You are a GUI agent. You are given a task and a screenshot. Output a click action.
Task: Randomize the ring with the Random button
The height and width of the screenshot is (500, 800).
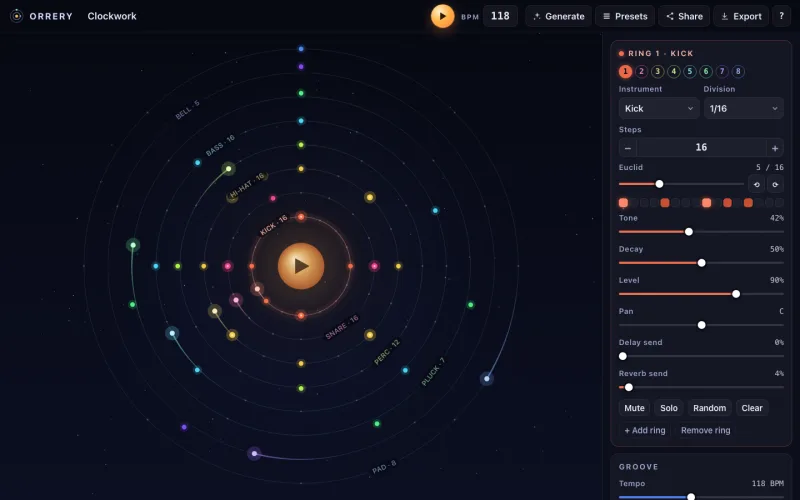pyautogui.click(x=709, y=408)
